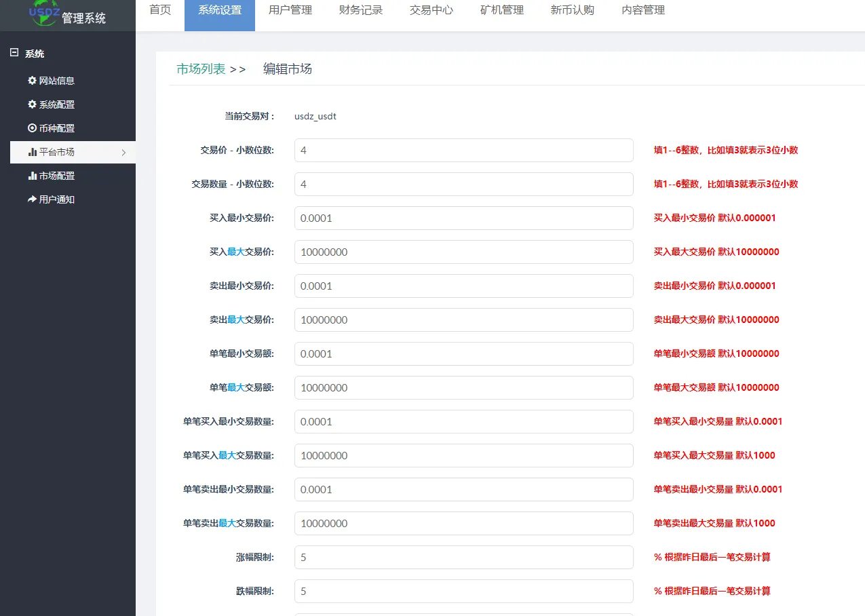Open the 用户管理 menu
This screenshot has height=616, width=865.
click(289, 10)
